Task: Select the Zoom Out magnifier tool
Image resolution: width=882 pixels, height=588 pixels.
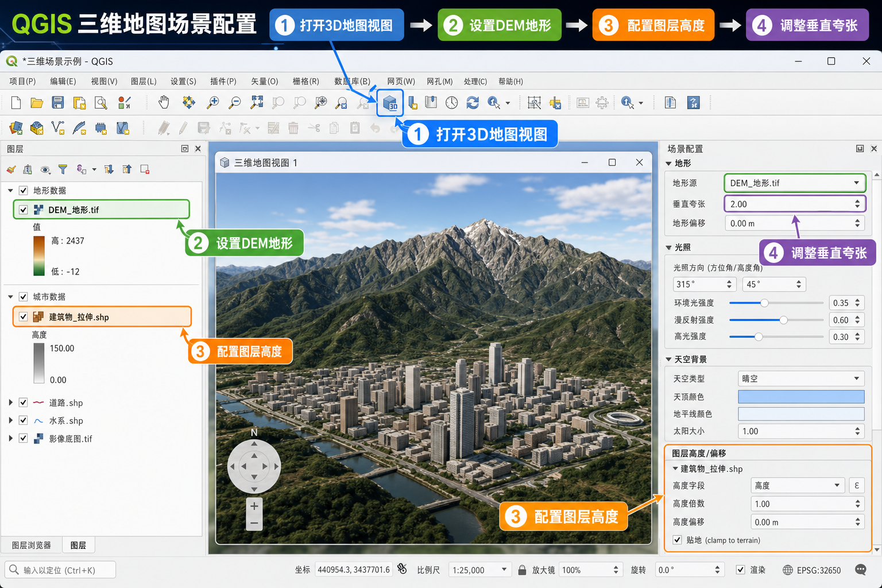Action: (235, 103)
